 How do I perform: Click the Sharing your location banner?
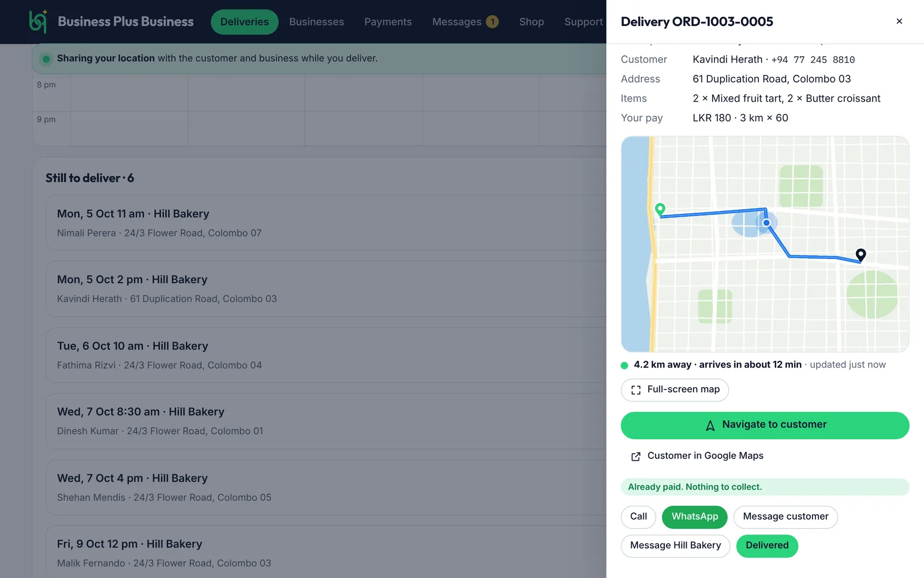(x=319, y=58)
